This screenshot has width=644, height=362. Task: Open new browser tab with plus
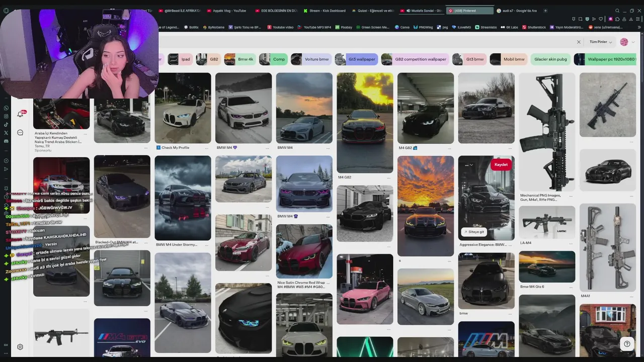(545, 11)
